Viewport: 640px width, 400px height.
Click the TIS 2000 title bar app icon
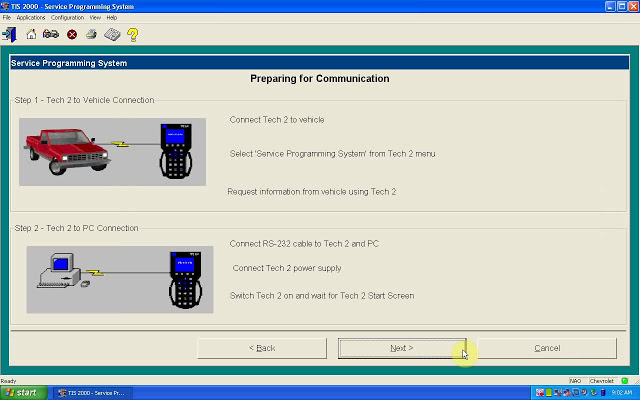(5, 6)
